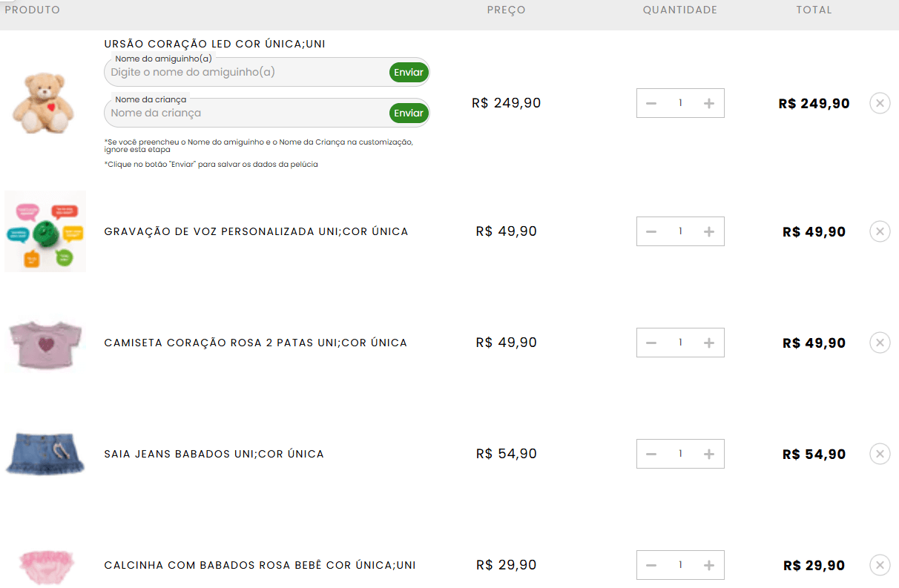Add one more Saia Jeans Babados
Viewport: 899px width, 588px height.
tap(708, 454)
